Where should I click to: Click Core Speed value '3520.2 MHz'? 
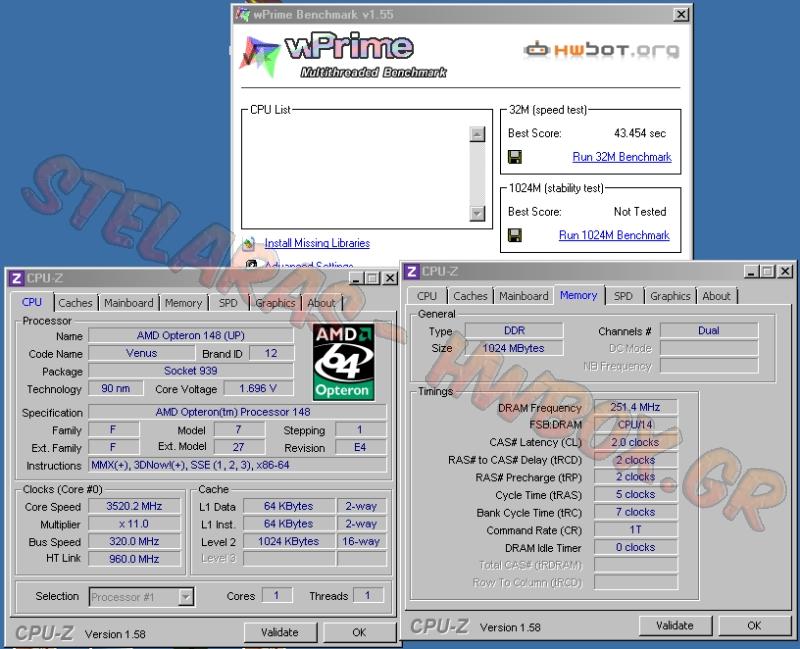[134, 506]
